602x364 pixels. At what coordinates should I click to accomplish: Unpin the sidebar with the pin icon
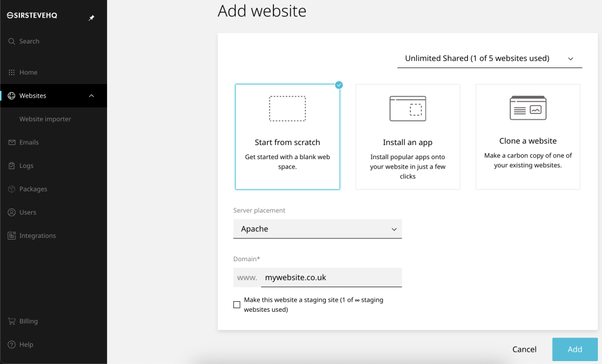coord(91,18)
